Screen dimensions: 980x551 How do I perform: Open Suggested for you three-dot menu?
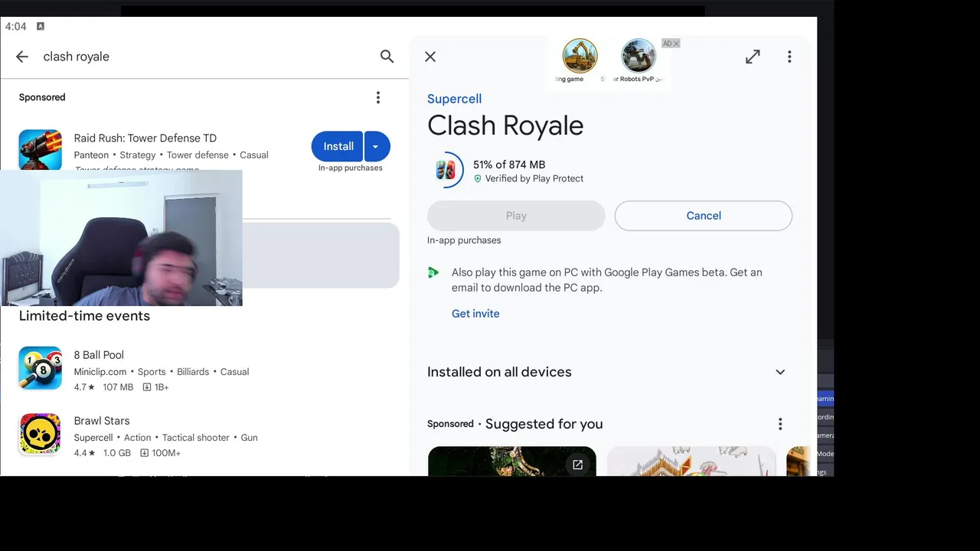pos(780,424)
